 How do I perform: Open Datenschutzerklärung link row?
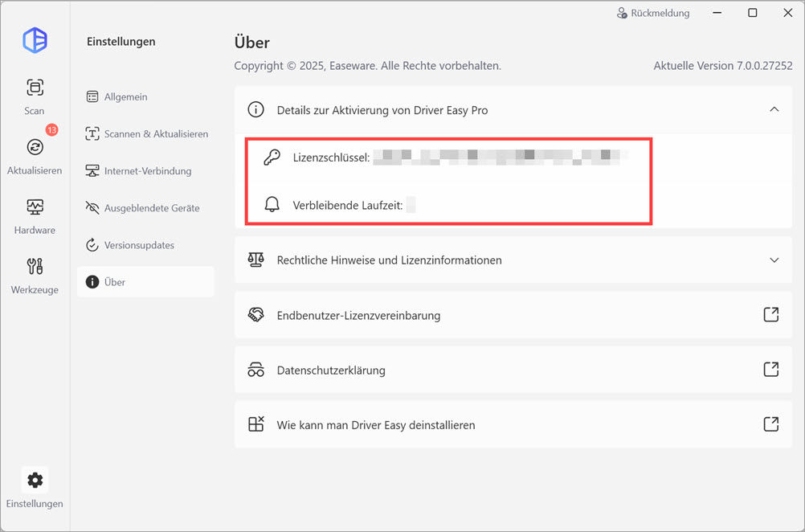[x=513, y=370]
